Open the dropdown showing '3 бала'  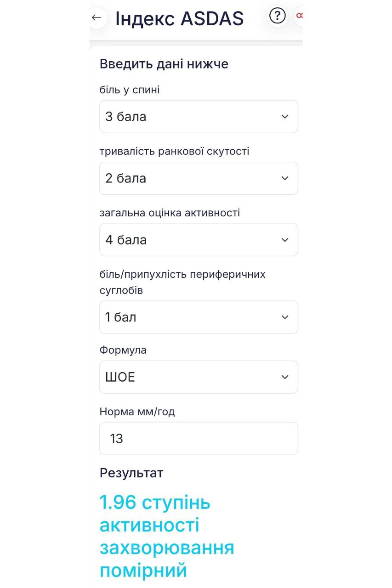click(x=184, y=117)
